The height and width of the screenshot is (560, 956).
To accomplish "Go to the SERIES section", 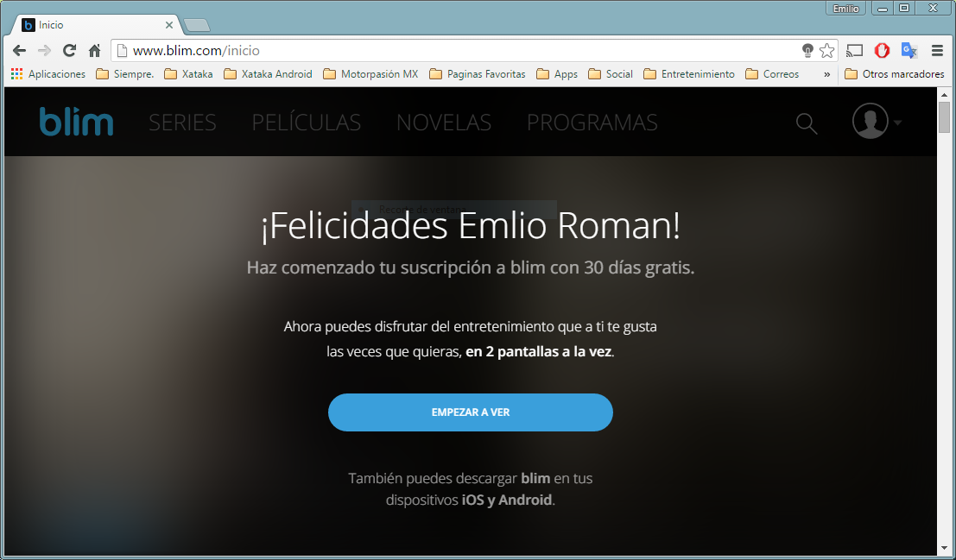I will (182, 123).
